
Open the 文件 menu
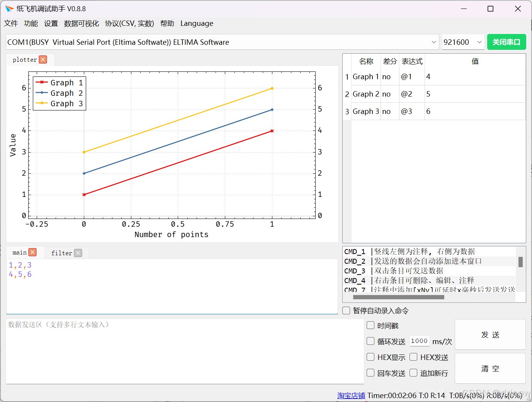11,24
